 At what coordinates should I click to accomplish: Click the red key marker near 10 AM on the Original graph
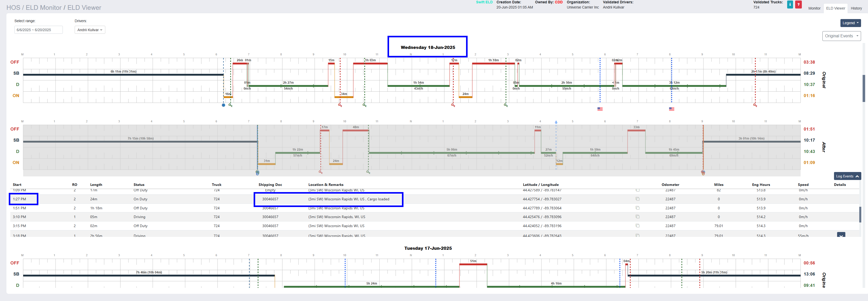point(340,105)
